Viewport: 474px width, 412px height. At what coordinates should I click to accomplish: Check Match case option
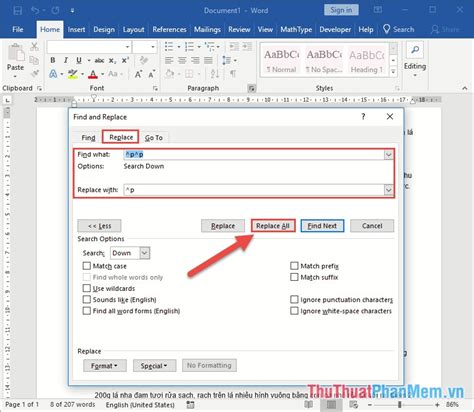pyautogui.click(x=87, y=266)
